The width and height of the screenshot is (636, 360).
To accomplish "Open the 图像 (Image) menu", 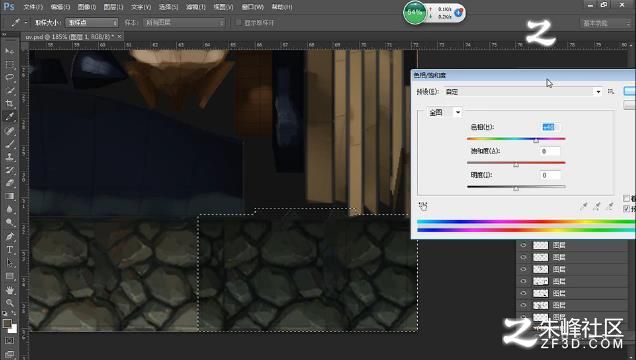I will pos(87,7).
